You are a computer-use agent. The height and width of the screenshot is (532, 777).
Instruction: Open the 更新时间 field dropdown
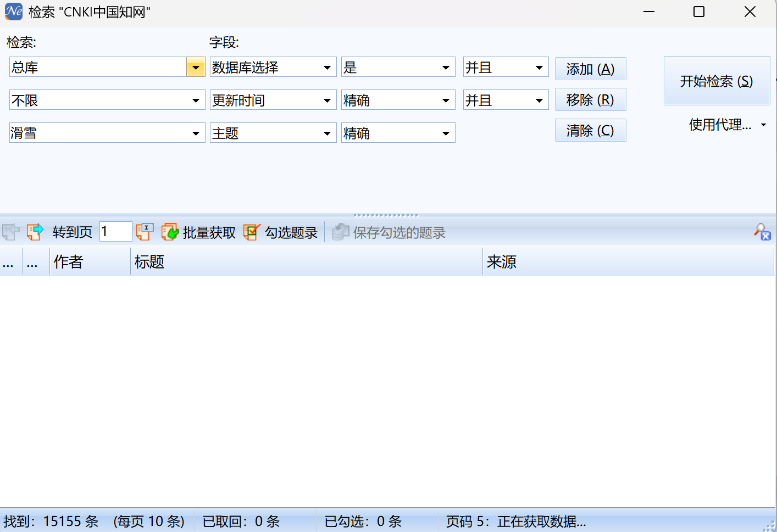327,100
